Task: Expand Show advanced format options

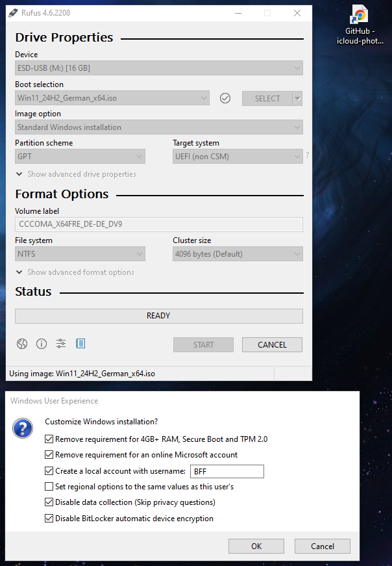Action: click(x=75, y=272)
